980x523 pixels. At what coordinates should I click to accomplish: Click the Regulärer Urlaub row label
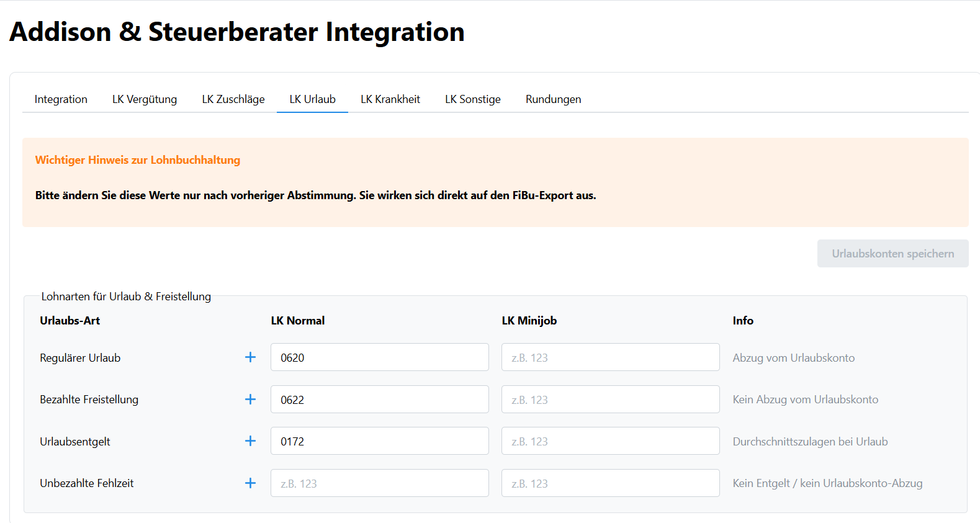(80, 358)
